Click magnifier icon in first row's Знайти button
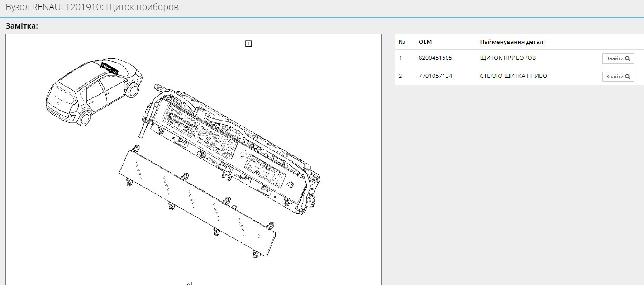 627,58
